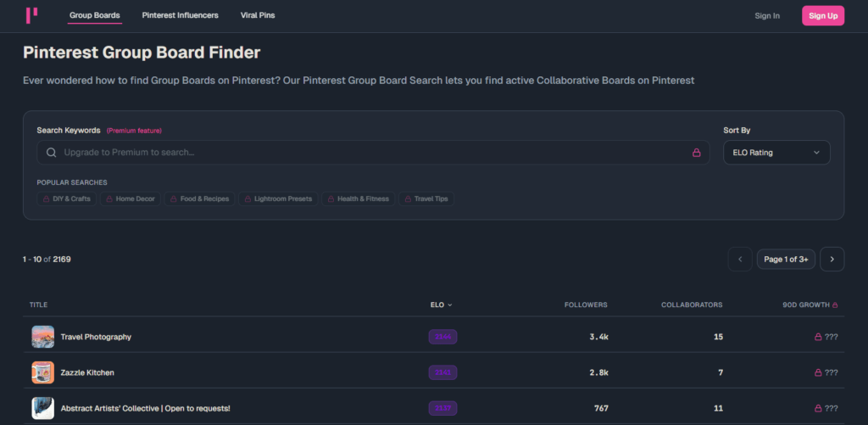Open the ELO Rating sort dropdown

[776, 153]
